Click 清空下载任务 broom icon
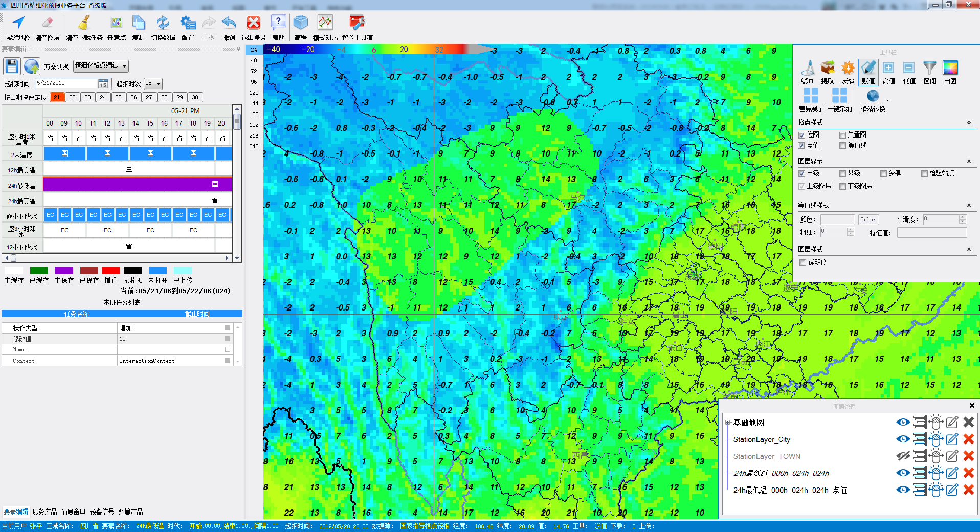This screenshot has width=980, height=532. tap(84, 23)
